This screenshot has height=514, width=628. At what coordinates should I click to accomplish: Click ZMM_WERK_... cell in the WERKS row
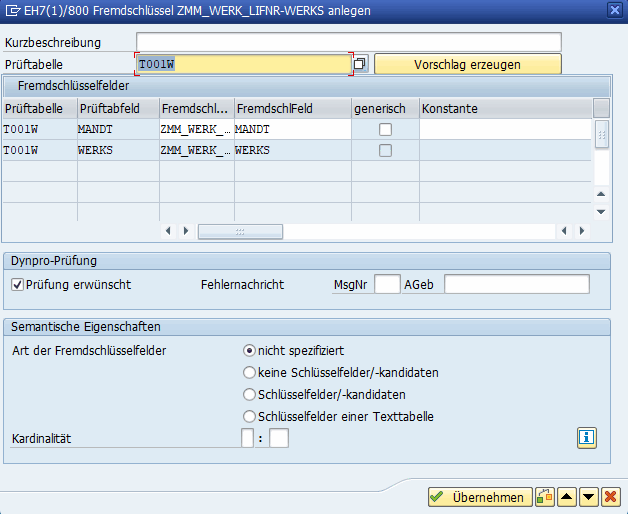197,150
